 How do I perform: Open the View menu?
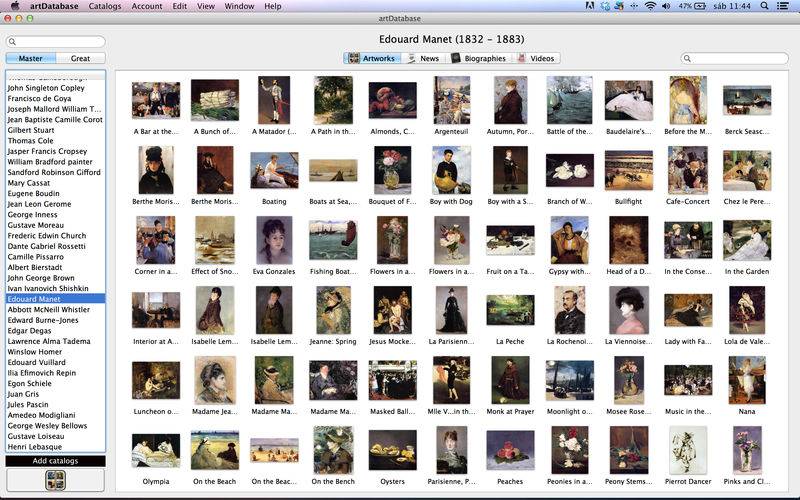206,6
